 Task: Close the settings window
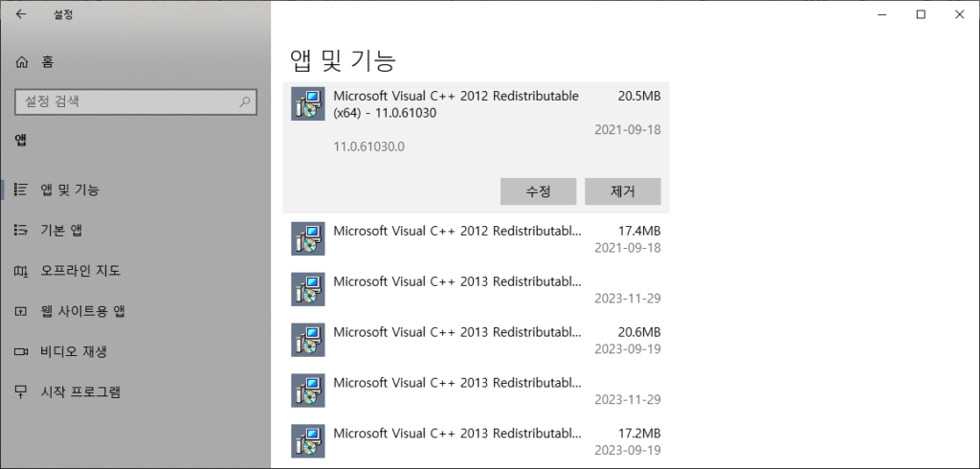[x=959, y=14]
